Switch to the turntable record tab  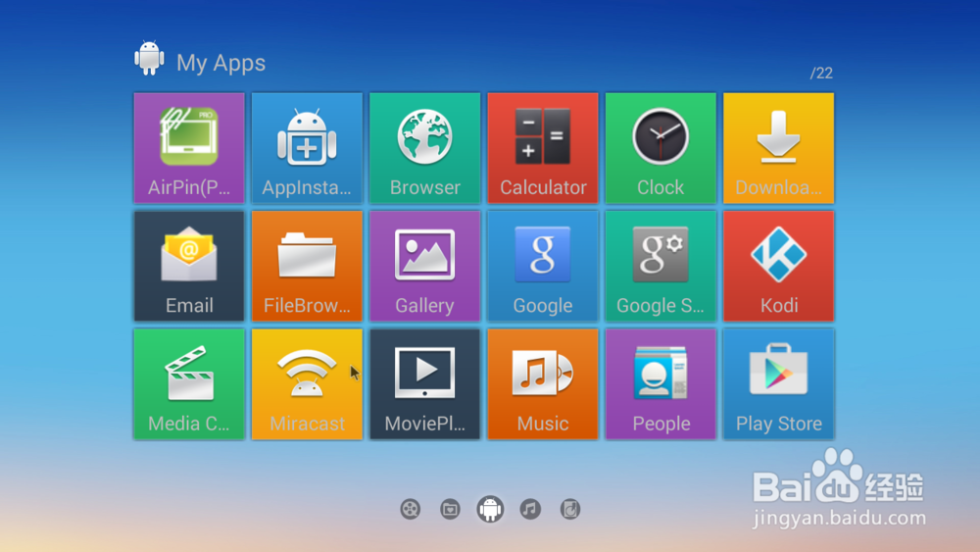tap(570, 510)
